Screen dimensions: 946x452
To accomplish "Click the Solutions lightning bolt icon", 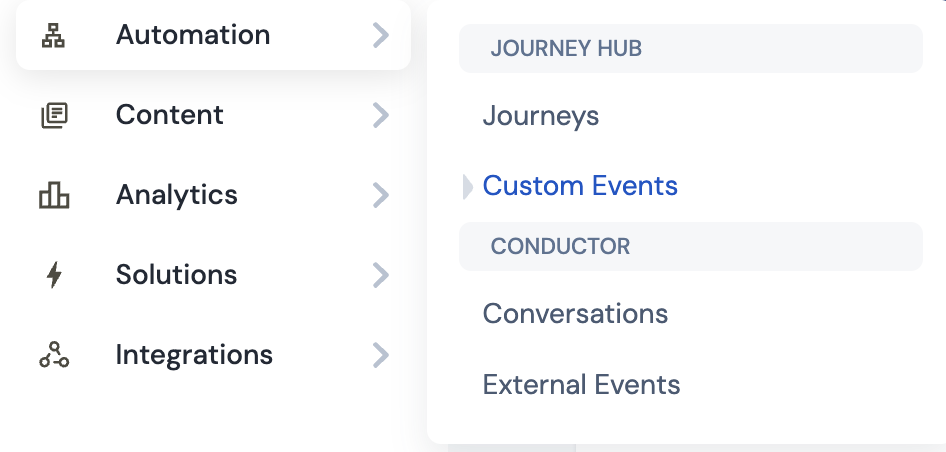I will 54,275.
